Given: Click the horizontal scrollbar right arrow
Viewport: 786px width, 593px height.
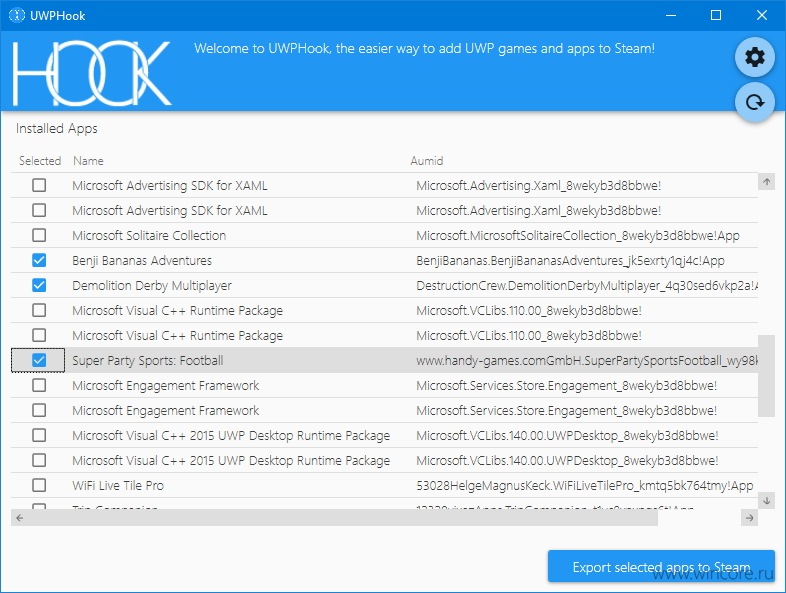Looking at the screenshot, I should [x=749, y=518].
